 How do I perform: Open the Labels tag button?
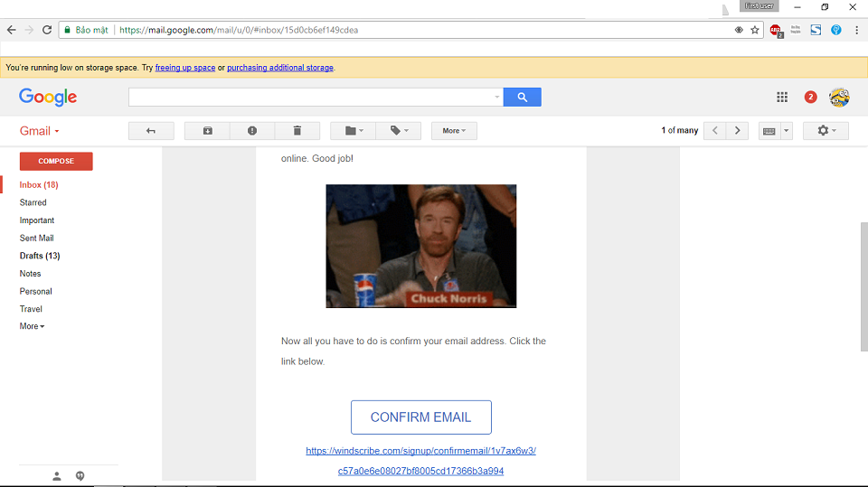(x=399, y=131)
